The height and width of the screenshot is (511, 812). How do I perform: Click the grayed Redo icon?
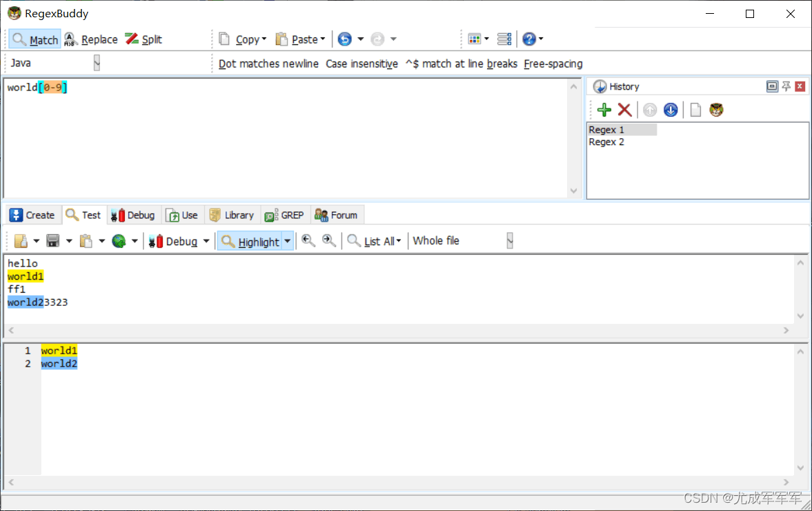[377, 39]
